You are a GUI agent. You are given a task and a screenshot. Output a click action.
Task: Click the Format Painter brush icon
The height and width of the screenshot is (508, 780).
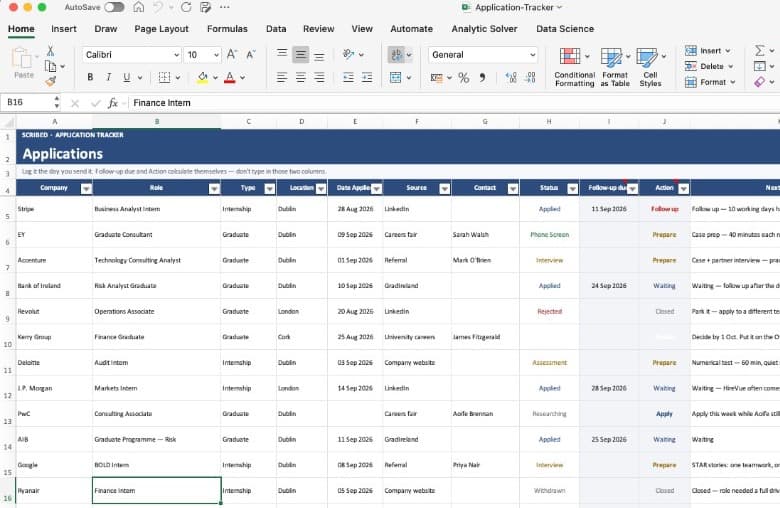50,81
